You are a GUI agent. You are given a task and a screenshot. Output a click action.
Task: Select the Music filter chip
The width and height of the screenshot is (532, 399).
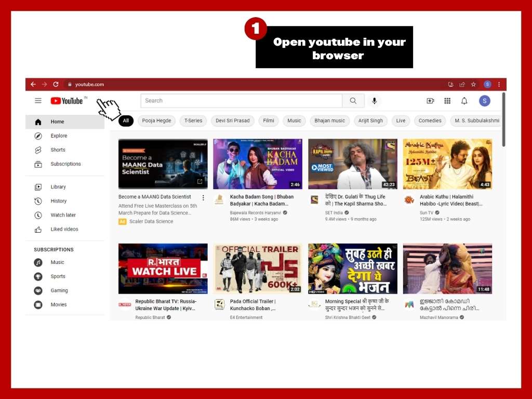click(x=294, y=121)
